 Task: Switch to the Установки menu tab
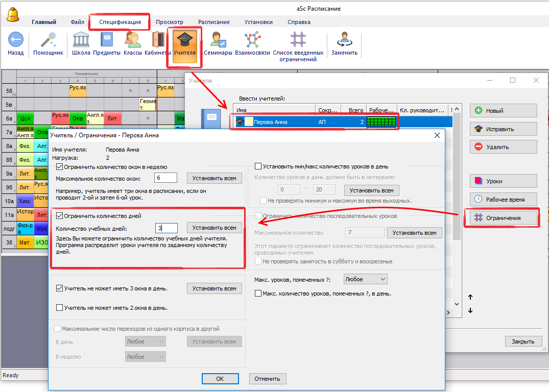click(x=258, y=22)
